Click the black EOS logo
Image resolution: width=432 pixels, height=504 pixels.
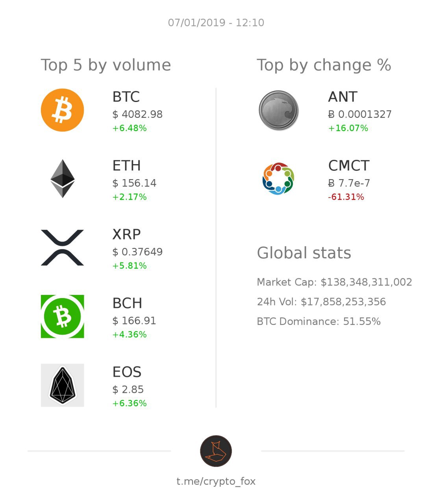coord(62,385)
